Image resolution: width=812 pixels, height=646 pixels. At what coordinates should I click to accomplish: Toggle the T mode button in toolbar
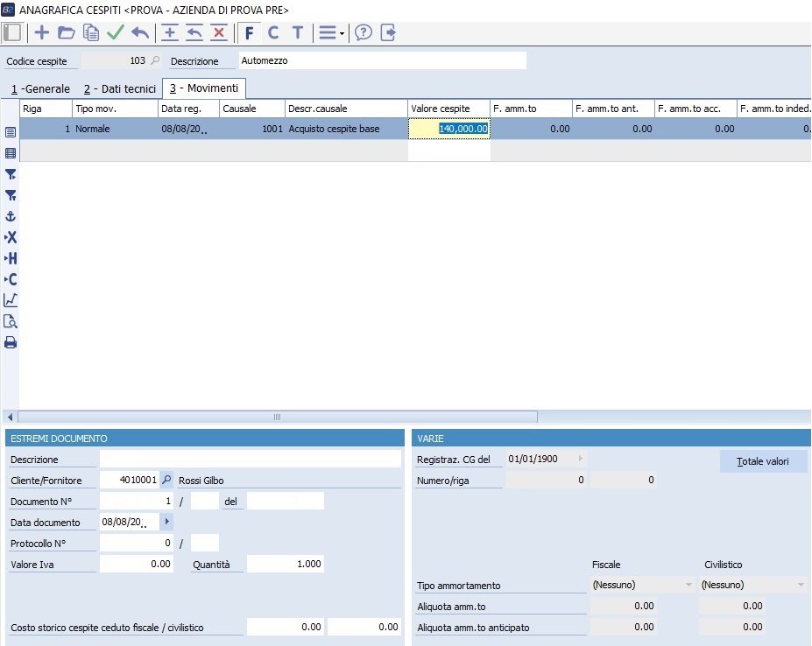pos(298,33)
